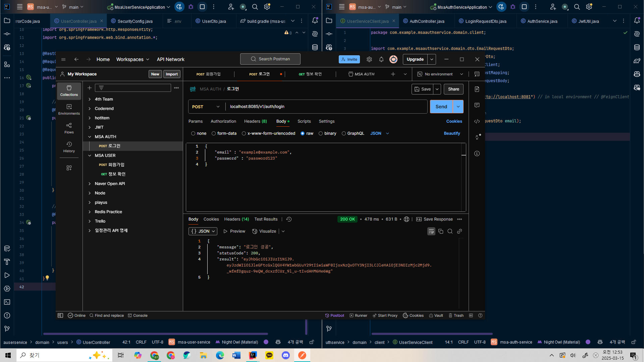Open Environments in the Postman sidebar
The image size is (644, 362).
[69, 109]
